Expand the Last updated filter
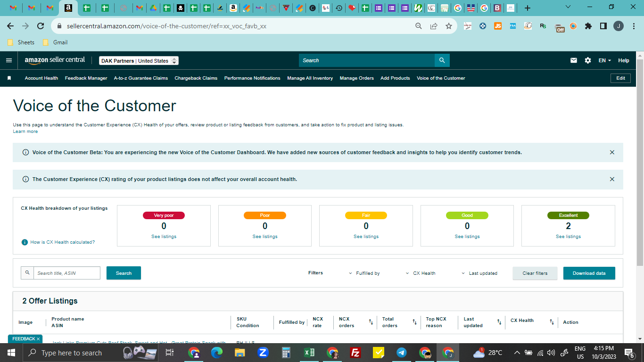This screenshot has height=362, width=644. (479, 273)
